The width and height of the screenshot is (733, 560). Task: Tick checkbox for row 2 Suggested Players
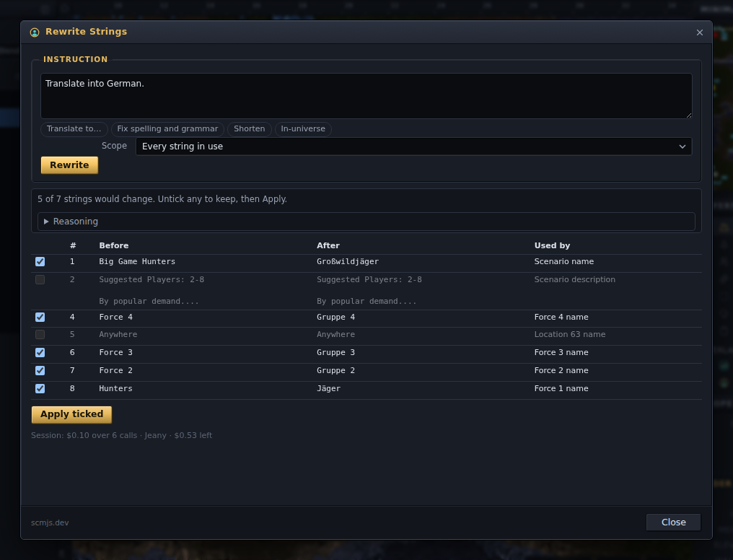click(x=40, y=279)
